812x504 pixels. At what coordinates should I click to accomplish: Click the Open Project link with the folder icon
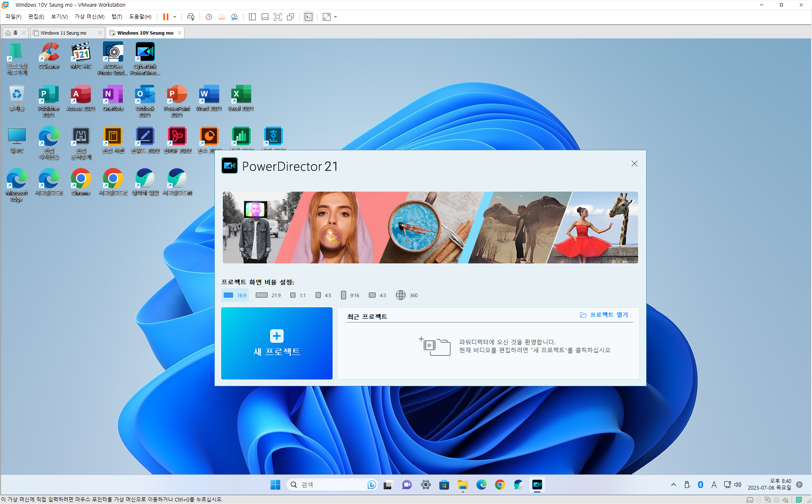pyautogui.click(x=604, y=315)
